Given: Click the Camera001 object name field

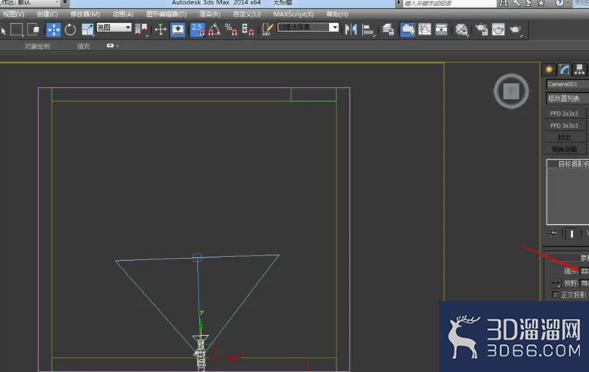Looking at the screenshot, I should (568, 84).
